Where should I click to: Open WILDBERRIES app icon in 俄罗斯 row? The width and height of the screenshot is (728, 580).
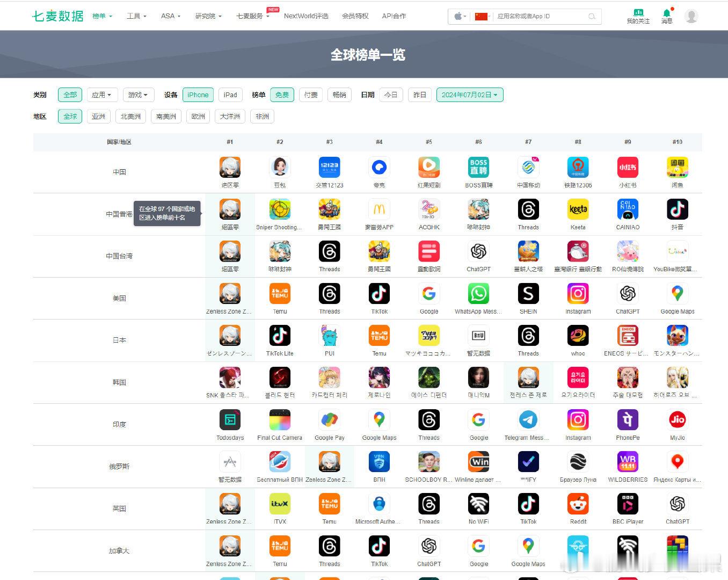point(628,462)
